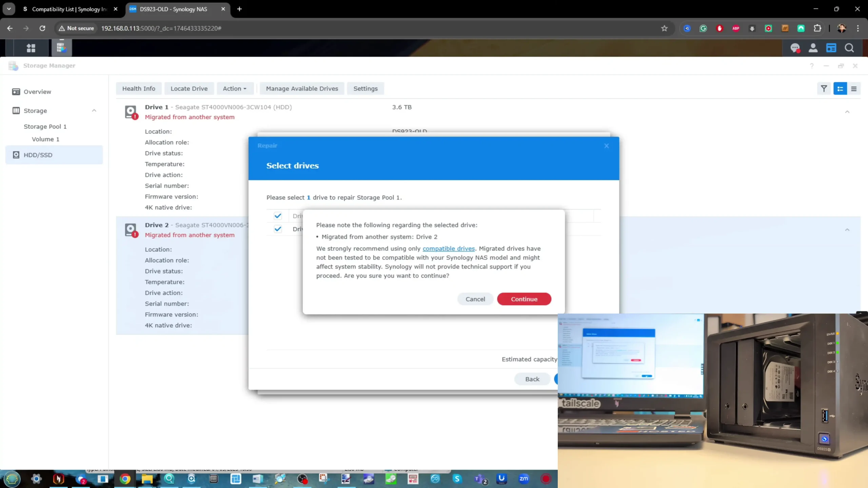Open the Storage Manager help question mark

[812, 66]
